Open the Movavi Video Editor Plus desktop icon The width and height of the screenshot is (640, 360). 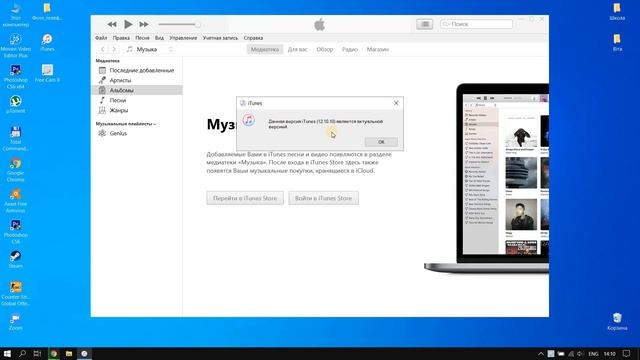click(x=16, y=46)
